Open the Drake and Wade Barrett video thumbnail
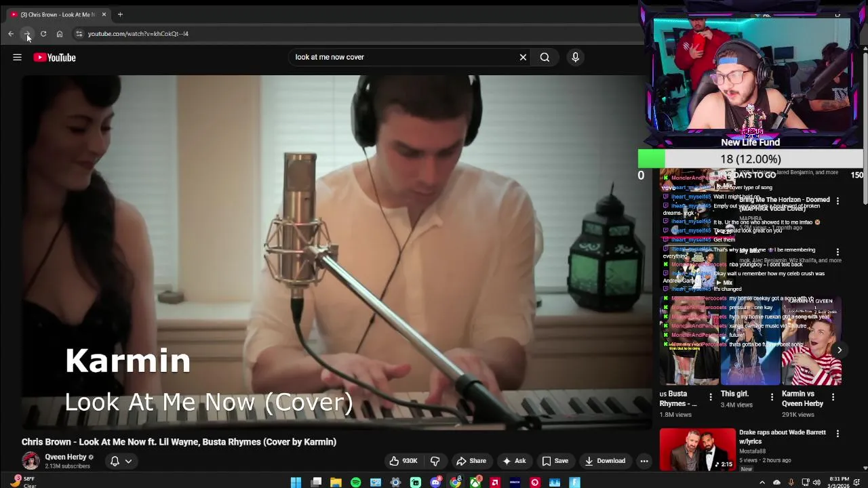The width and height of the screenshot is (868, 488). pos(697,449)
